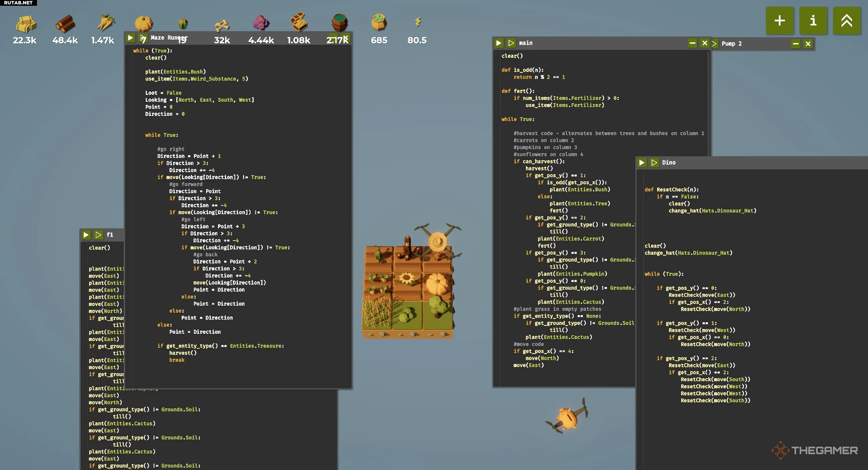Close the Pump 2 window
Viewport: 868px width, 470px height.
(808, 44)
